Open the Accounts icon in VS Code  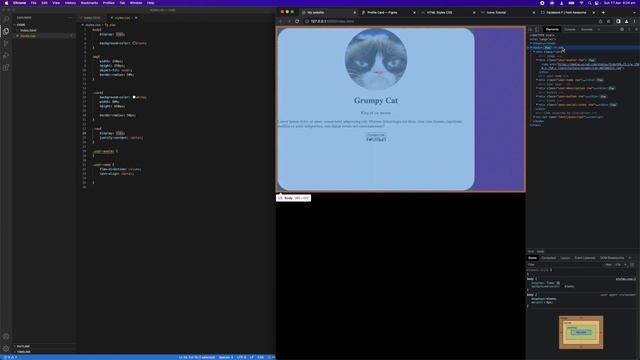click(6, 337)
